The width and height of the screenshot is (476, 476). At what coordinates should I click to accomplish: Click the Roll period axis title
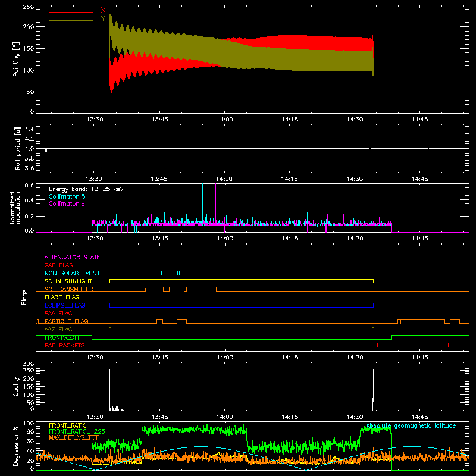coord(18,148)
